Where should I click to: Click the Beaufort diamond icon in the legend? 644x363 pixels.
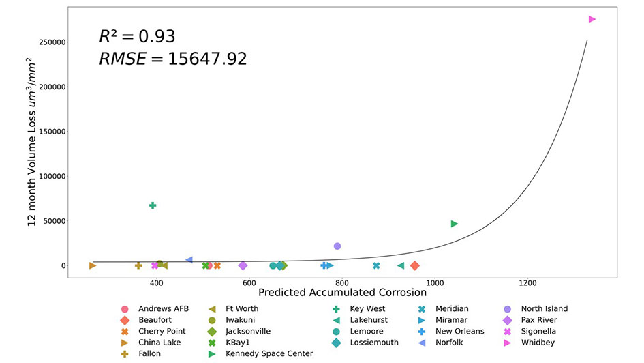125,320
